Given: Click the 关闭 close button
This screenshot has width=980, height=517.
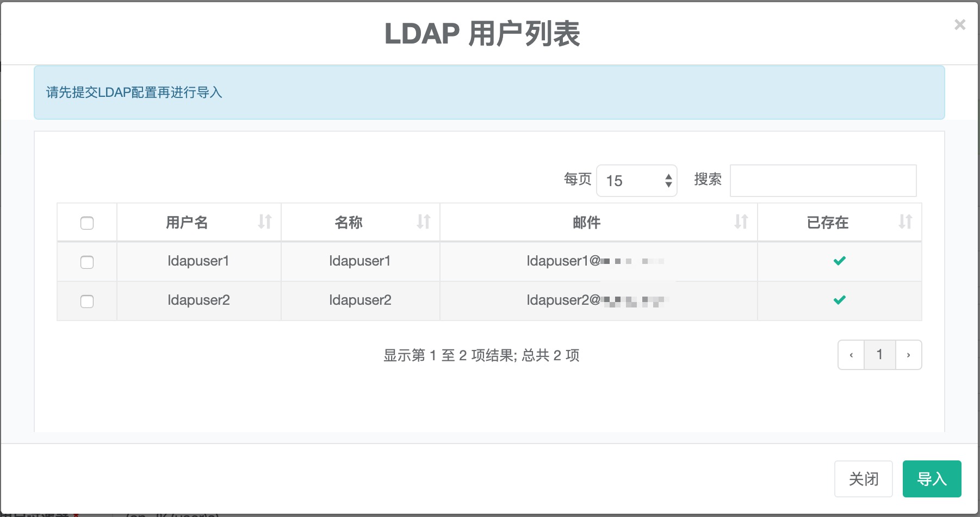Looking at the screenshot, I should pos(864,479).
